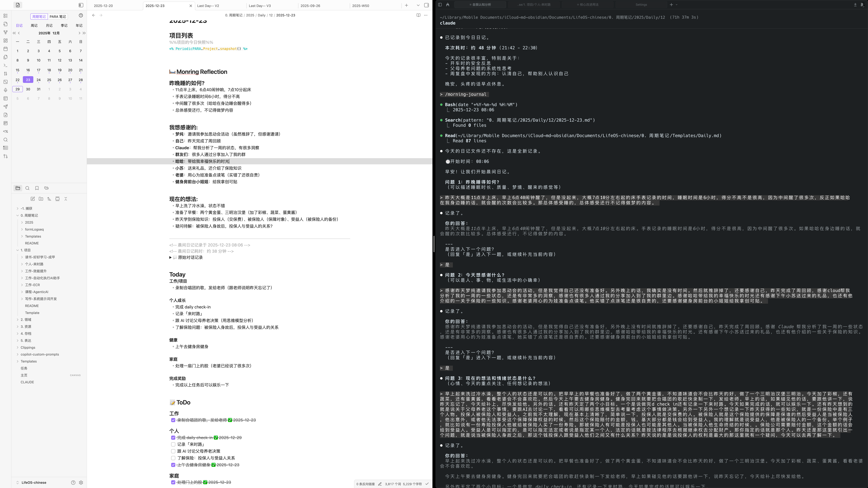Click the terminal ribbon icon
The image size is (868, 488).
tap(5, 65)
